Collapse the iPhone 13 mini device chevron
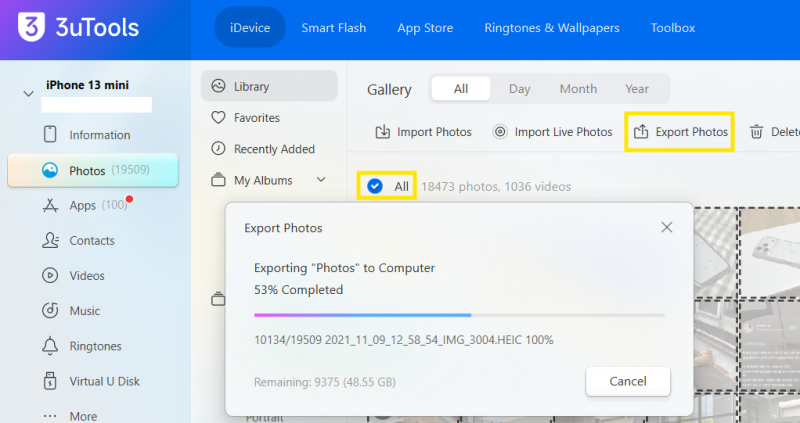The image size is (800, 423). tap(29, 94)
